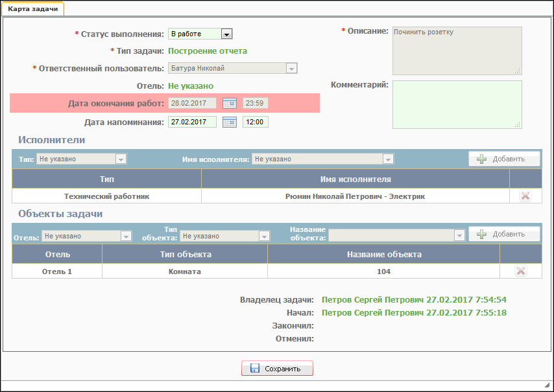Open the Название объекта dropdown
This screenshot has height=392, width=554.
click(x=459, y=235)
